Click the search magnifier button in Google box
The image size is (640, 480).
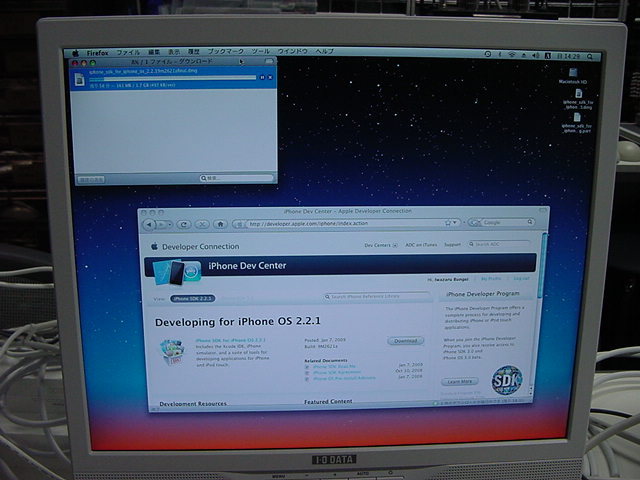click(x=530, y=222)
